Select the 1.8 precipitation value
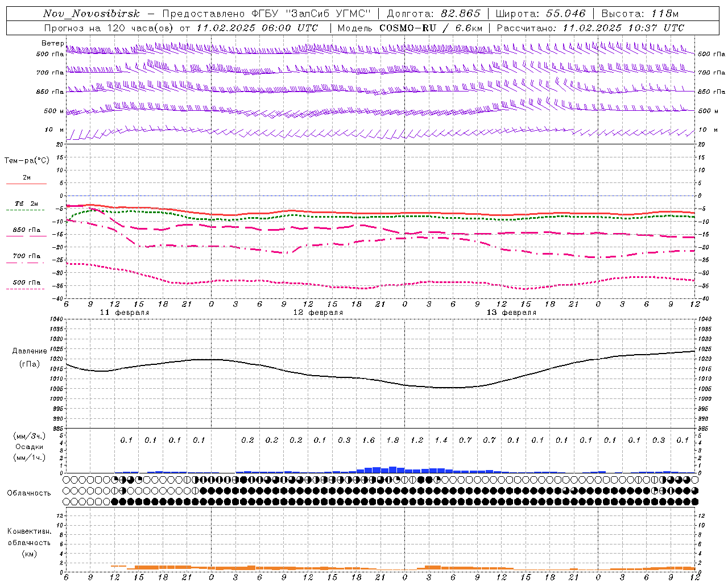The width and height of the screenshot is (728, 582). pos(392,440)
